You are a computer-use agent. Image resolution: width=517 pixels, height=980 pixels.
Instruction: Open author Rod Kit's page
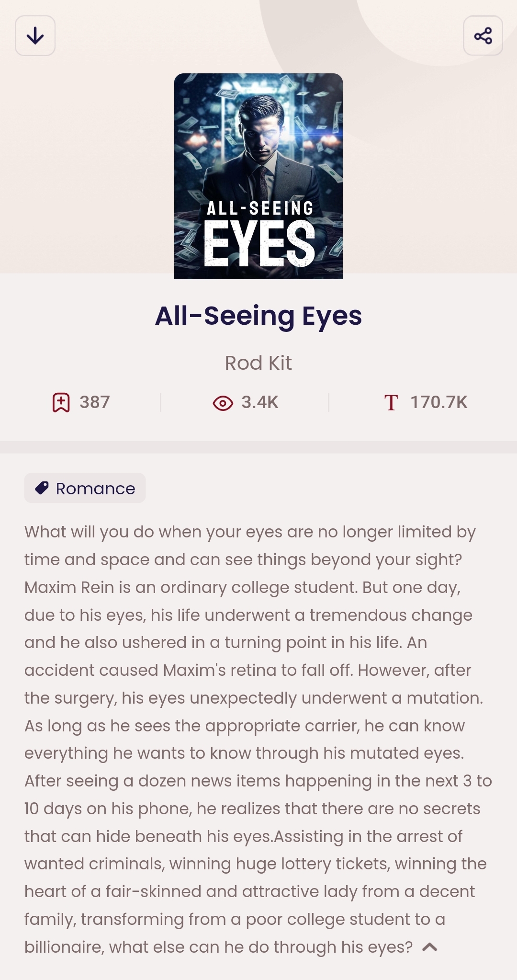[258, 363]
